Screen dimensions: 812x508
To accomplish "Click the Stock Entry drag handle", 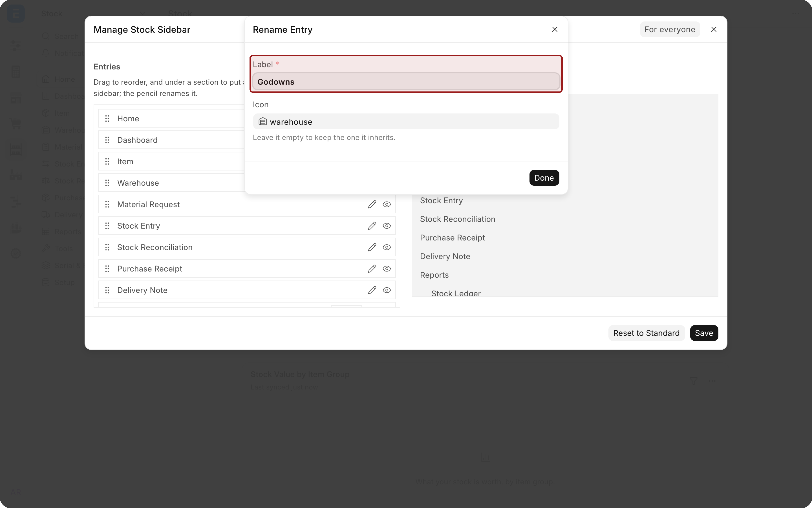I will click(x=107, y=226).
